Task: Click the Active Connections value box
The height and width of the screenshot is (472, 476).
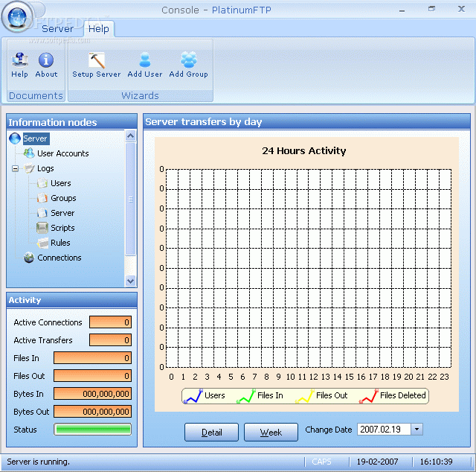Action: [111, 322]
